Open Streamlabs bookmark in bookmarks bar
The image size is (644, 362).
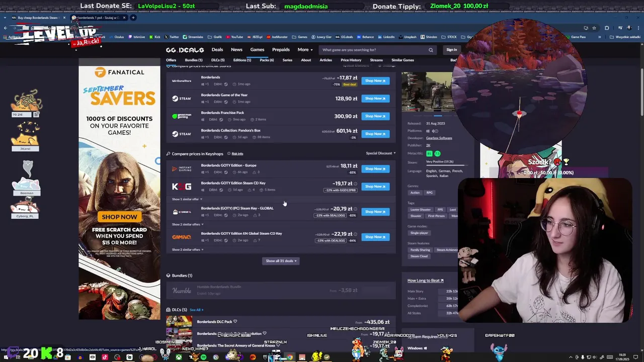click(x=193, y=37)
